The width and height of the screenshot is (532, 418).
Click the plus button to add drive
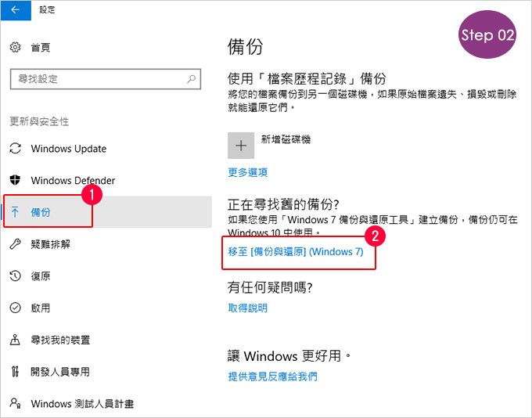241,146
